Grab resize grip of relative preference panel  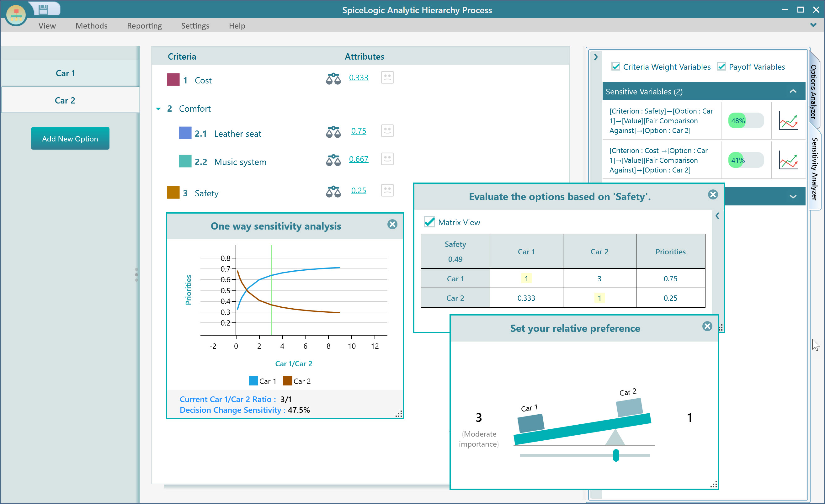click(x=714, y=484)
